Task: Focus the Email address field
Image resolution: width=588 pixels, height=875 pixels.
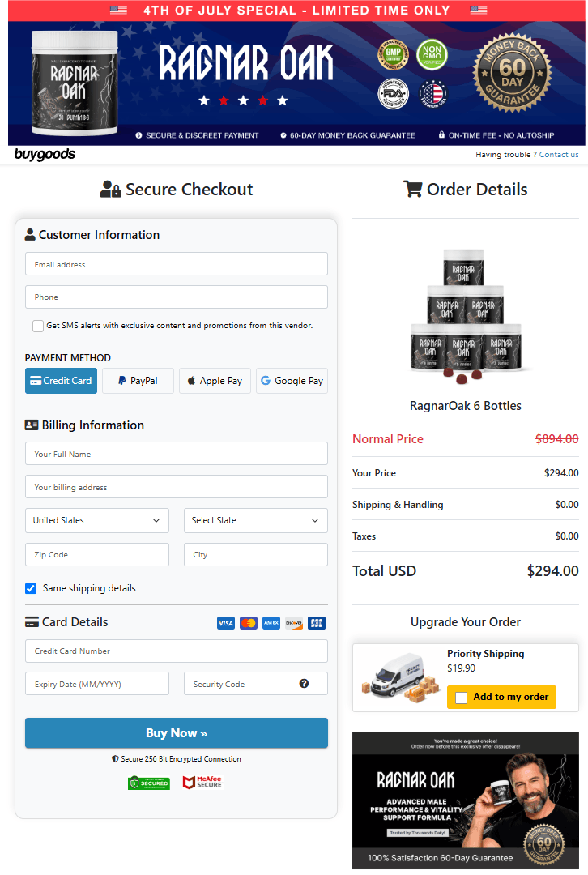Action: click(177, 264)
